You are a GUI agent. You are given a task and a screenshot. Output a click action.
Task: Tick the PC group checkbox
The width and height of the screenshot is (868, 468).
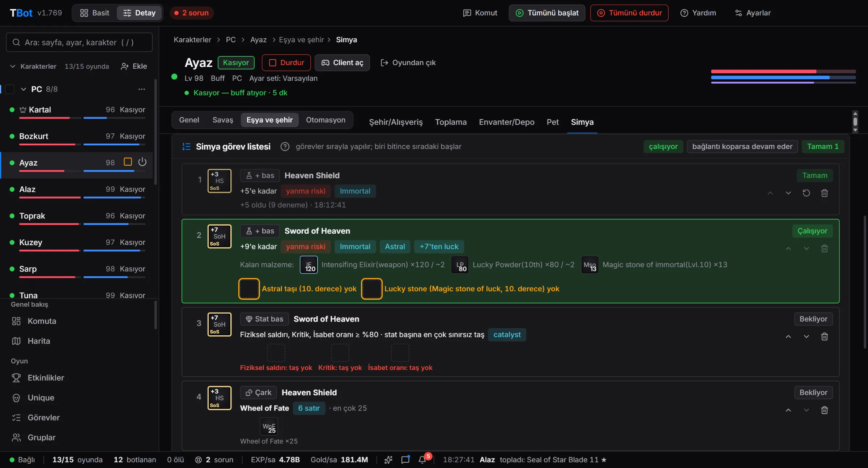pyautogui.click(x=10, y=89)
